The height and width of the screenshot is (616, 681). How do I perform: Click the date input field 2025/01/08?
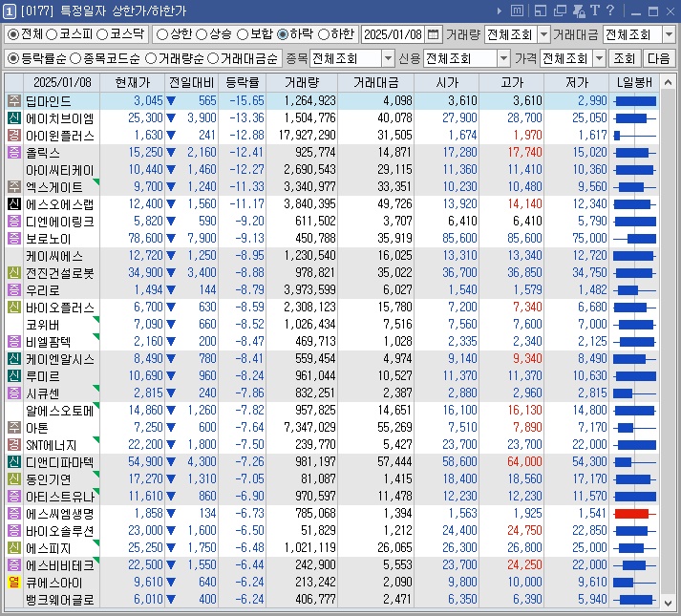pyautogui.click(x=394, y=34)
